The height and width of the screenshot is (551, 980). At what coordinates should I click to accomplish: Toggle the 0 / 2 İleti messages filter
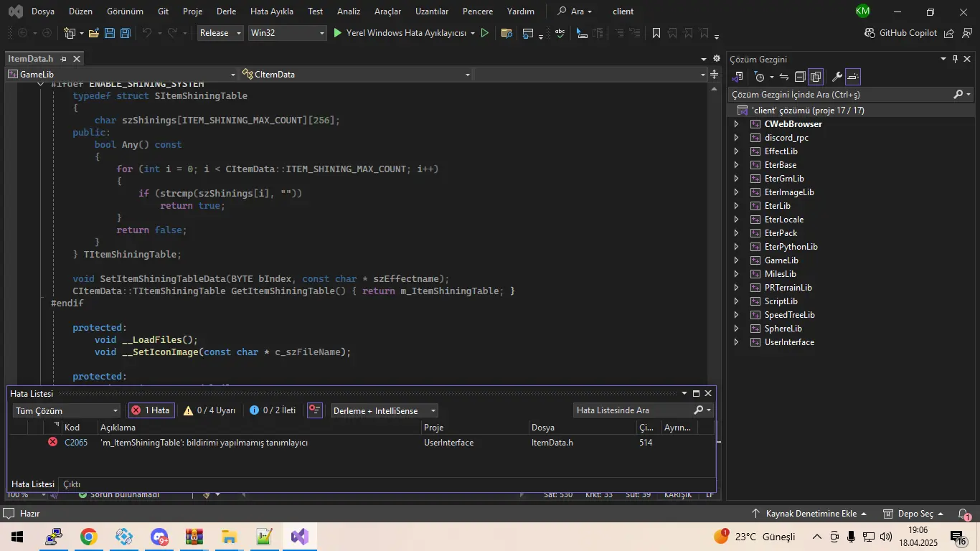[x=273, y=410]
